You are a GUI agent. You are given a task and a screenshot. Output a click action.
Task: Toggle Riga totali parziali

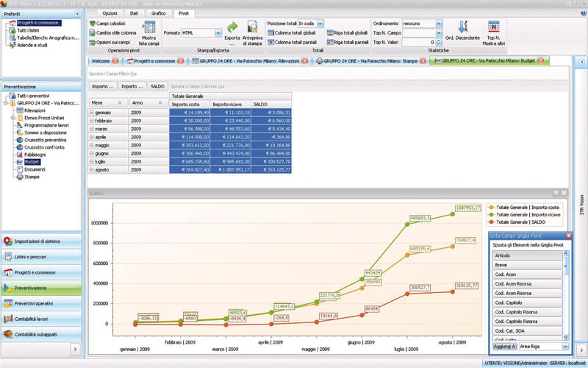(329, 43)
